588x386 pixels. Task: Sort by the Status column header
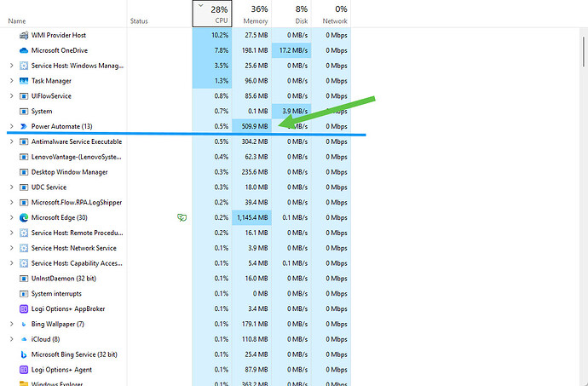click(159, 14)
